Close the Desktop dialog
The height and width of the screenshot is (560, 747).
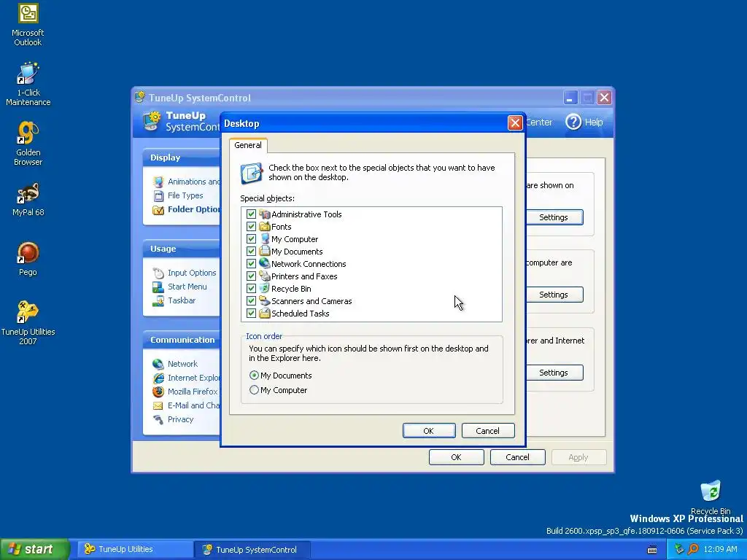(515, 122)
